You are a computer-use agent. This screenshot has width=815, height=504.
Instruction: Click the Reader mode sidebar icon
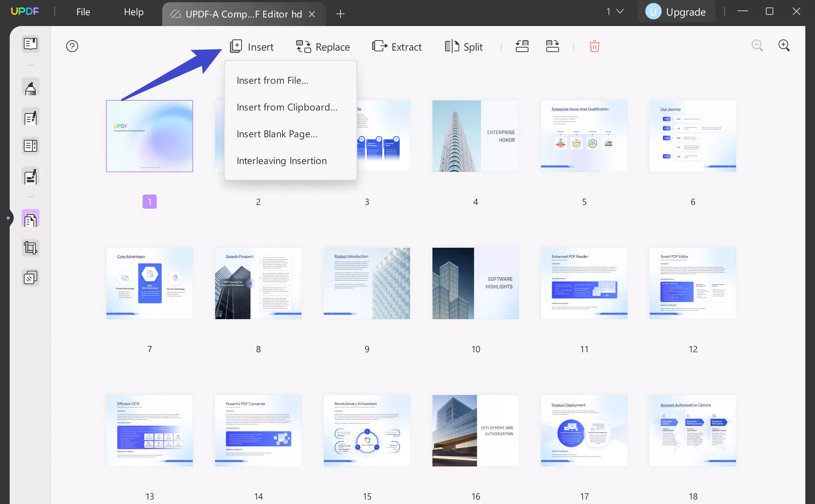[x=30, y=44]
